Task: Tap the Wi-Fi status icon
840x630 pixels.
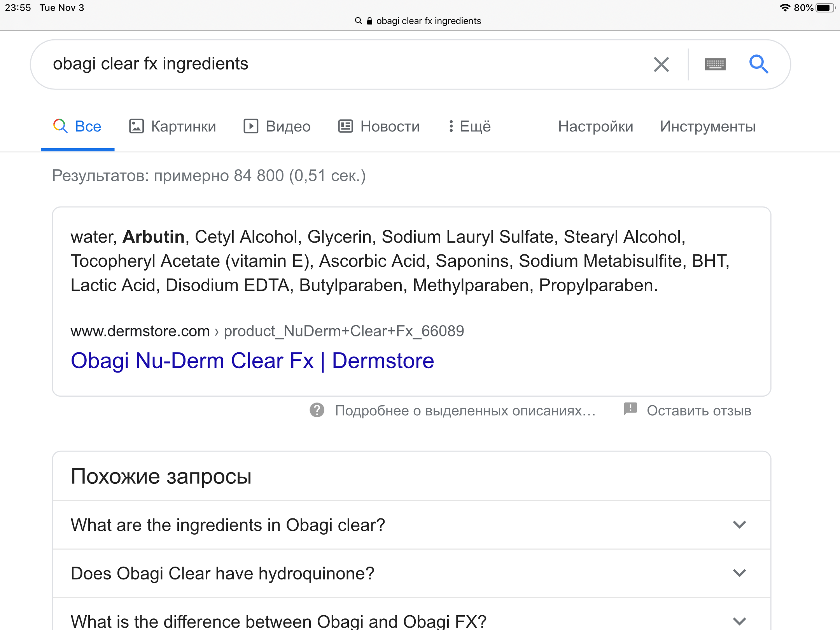Action: pyautogui.click(x=785, y=8)
